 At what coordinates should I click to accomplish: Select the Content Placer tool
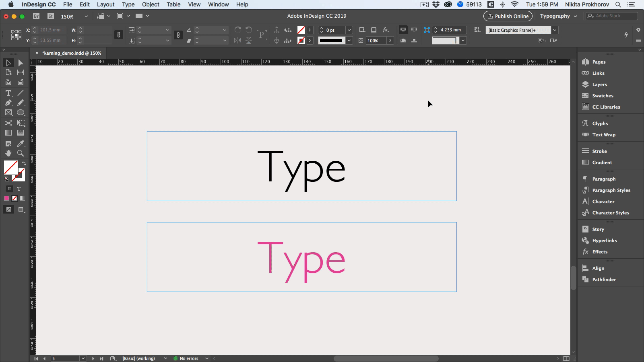21,82
